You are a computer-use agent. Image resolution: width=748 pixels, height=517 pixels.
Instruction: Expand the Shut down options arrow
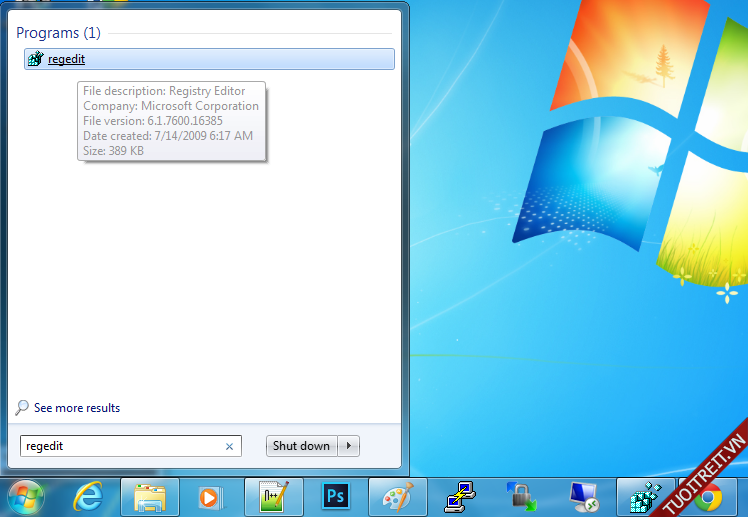(349, 446)
